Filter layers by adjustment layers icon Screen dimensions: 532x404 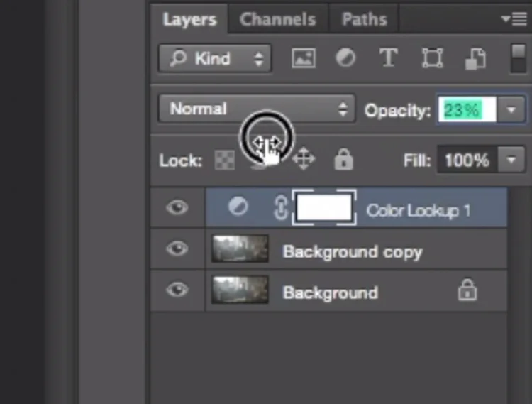345,58
